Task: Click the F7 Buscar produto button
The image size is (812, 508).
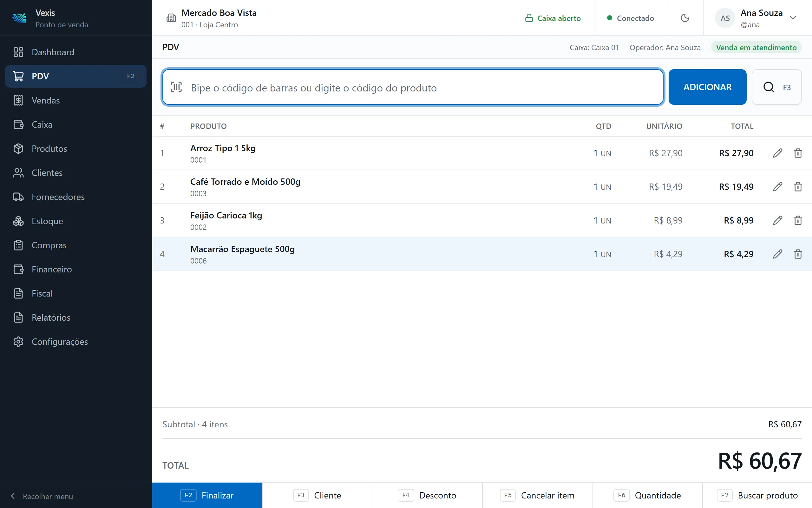Action: click(x=757, y=495)
